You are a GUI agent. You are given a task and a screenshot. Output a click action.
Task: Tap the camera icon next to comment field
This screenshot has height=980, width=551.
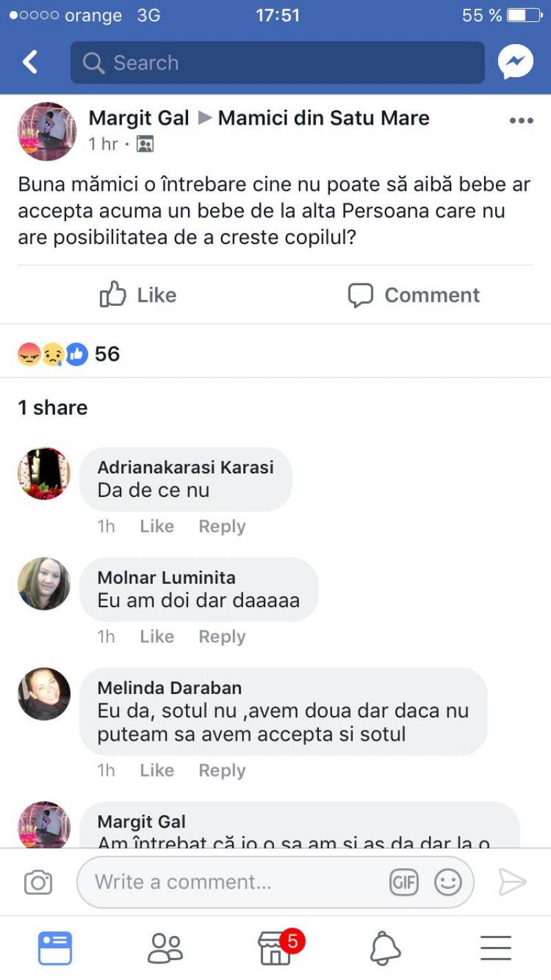tap(39, 881)
